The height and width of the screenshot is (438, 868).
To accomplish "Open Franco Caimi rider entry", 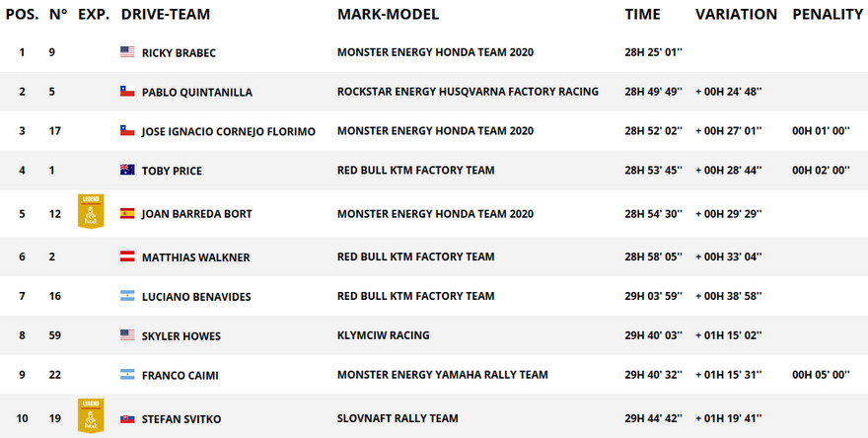I will point(180,376).
